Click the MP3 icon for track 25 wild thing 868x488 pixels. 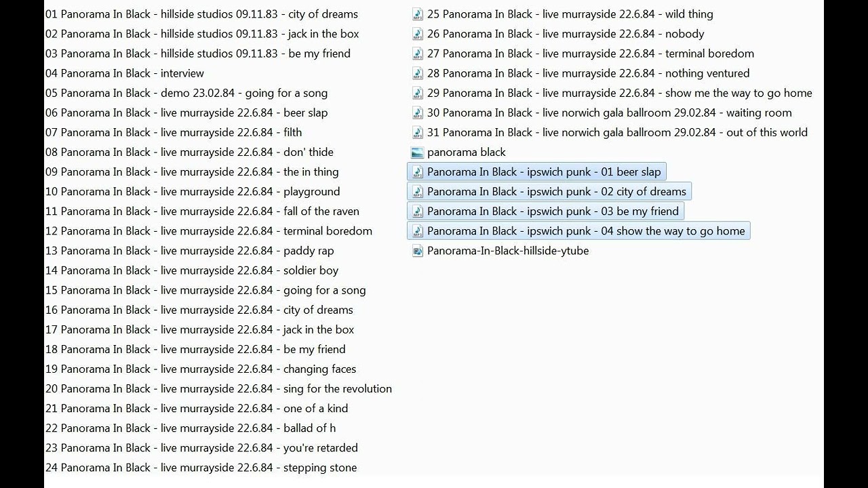pyautogui.click(x=418, y=14)
